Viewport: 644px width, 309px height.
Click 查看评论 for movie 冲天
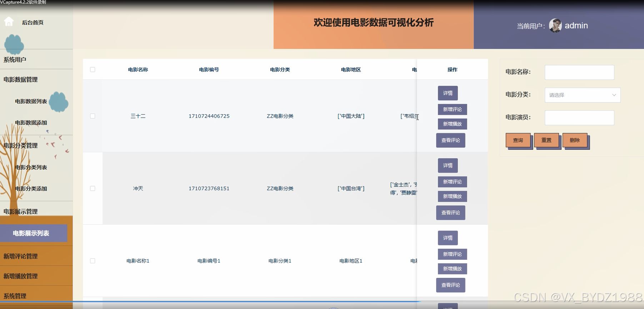coord(450,213)
